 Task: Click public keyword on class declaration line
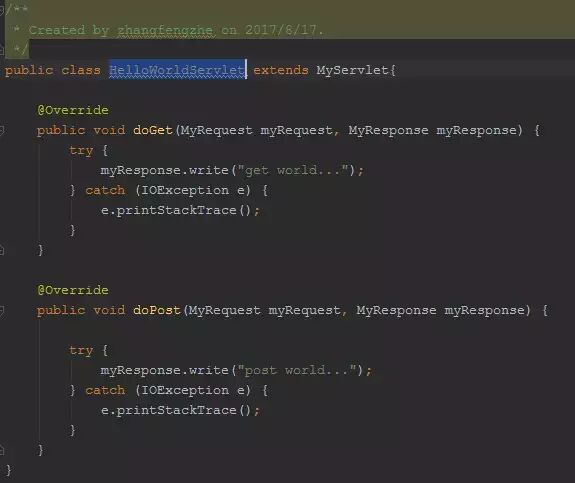click(29, 70)
